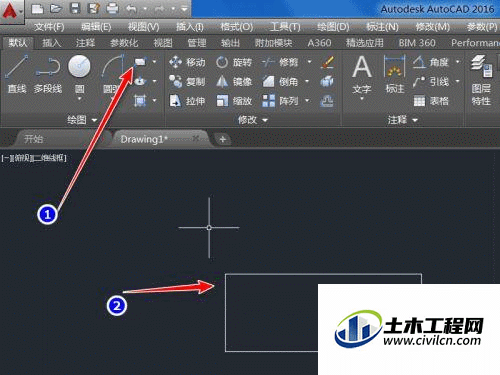Viewport: 500px width, 375px height.
Task: Click the plus button for new drawing tab
Action: (x=223, y=139)
